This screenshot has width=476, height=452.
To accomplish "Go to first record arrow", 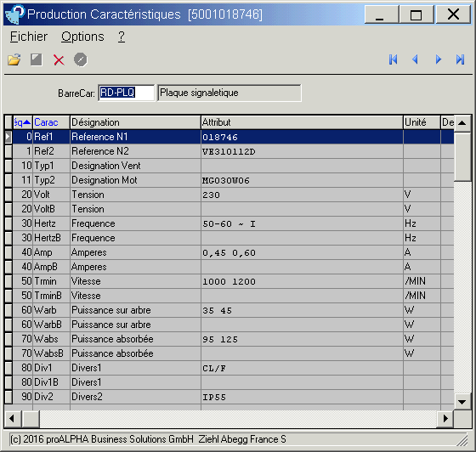I will point(393,59).
